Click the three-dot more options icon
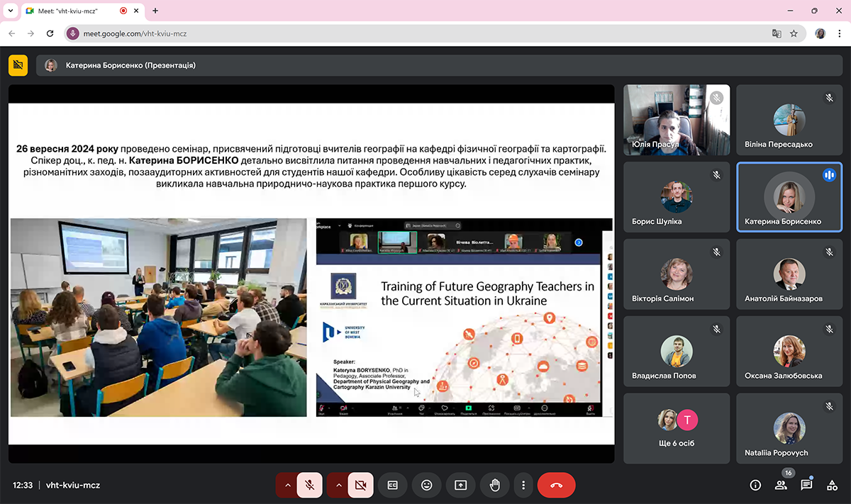 pyautogui.click(x=523, y=485)
